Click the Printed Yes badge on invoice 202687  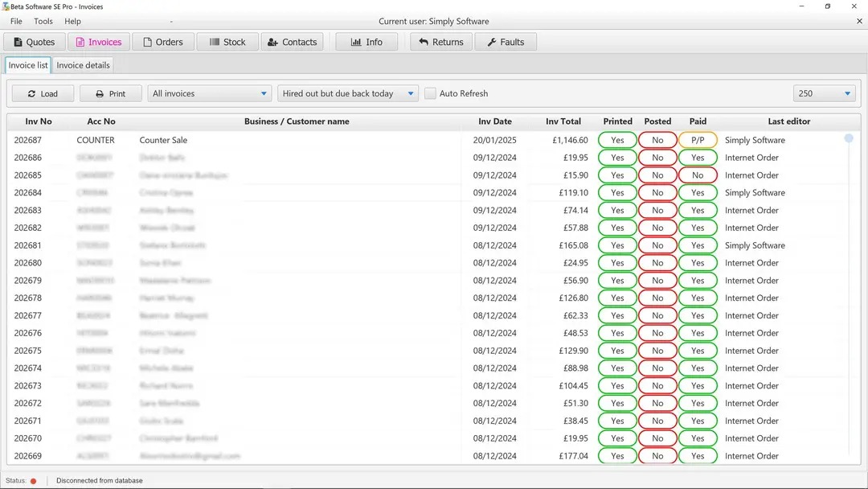click(617, 140)
